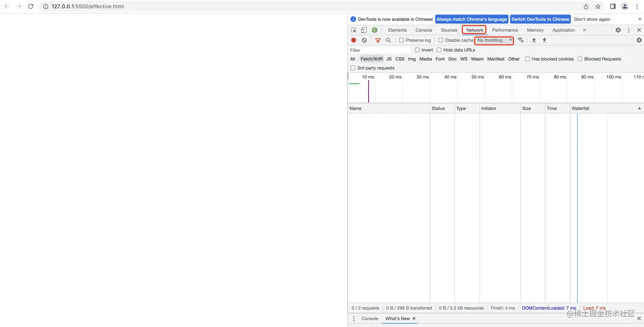Filter requests by Doc
644x327 pixels.
(452, 59)
